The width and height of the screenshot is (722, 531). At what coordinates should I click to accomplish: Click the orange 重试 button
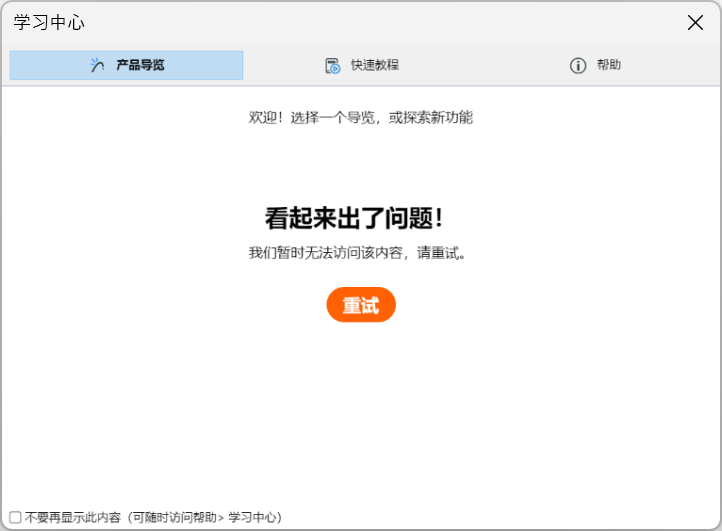pyautogui.click(x=361, y=305)
